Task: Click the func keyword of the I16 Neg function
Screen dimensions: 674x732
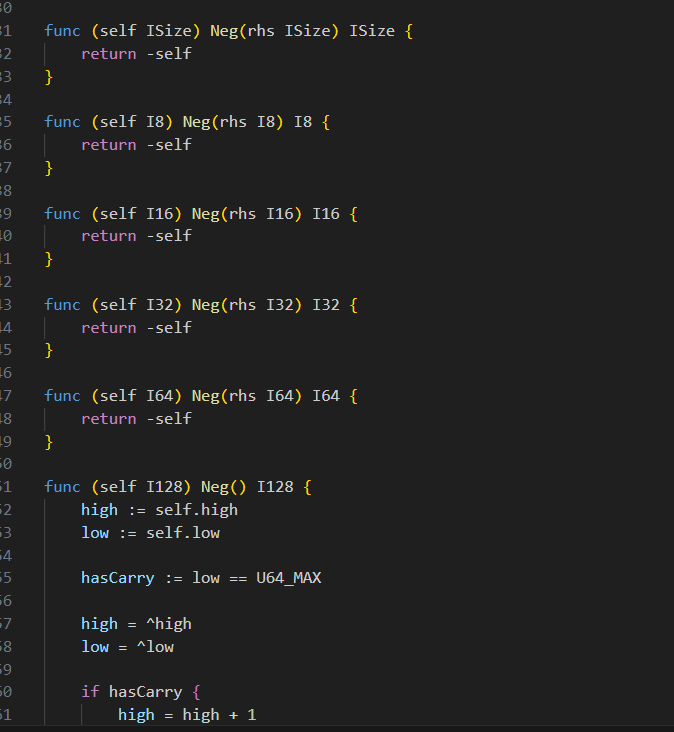Action: [62, 214]
